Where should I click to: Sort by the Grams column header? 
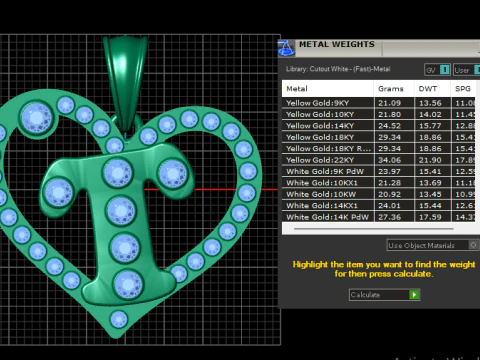(x=394, y=89)
